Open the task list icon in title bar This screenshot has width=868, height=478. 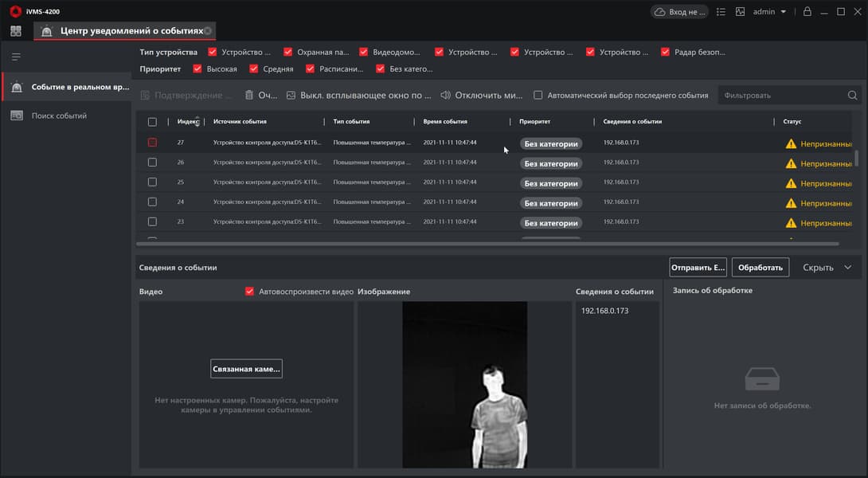click(721, 12)
